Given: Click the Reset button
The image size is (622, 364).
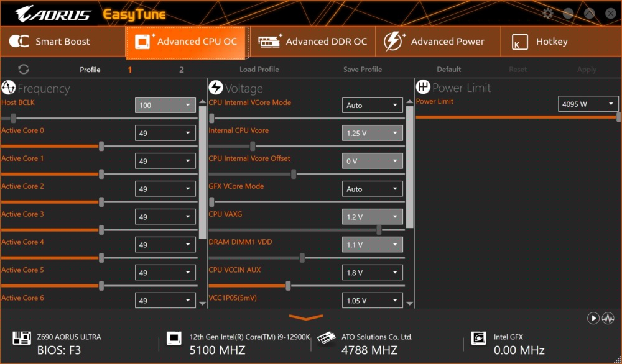Looking at the screenshot, I should [x=518, y=70].
